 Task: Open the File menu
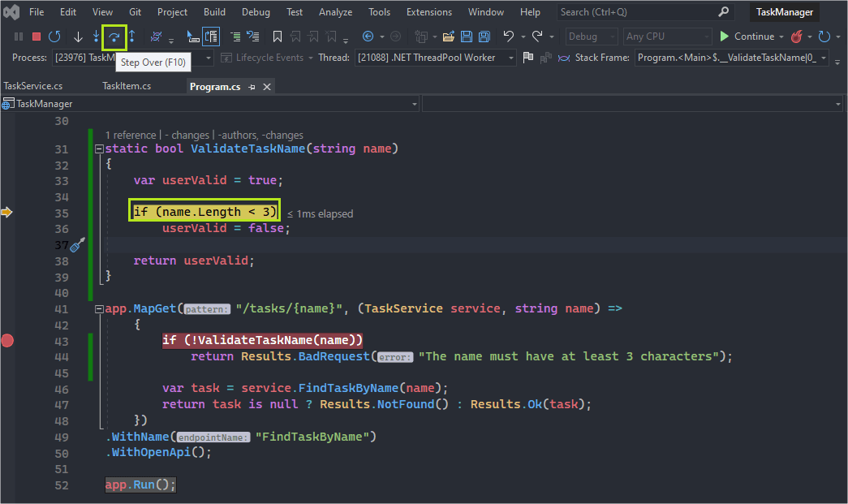click(x=37, y=12)
